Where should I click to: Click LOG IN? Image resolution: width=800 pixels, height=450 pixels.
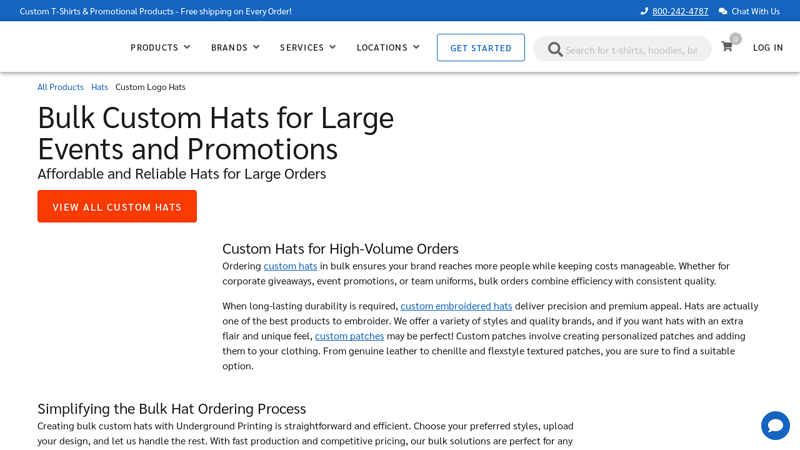[x=767, y=47]
